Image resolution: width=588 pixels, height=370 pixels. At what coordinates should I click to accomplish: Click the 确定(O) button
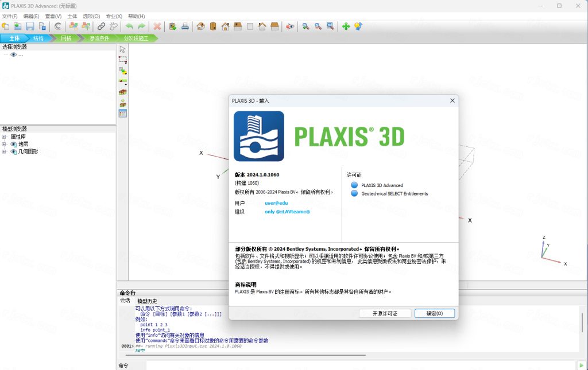coord(435,313)
